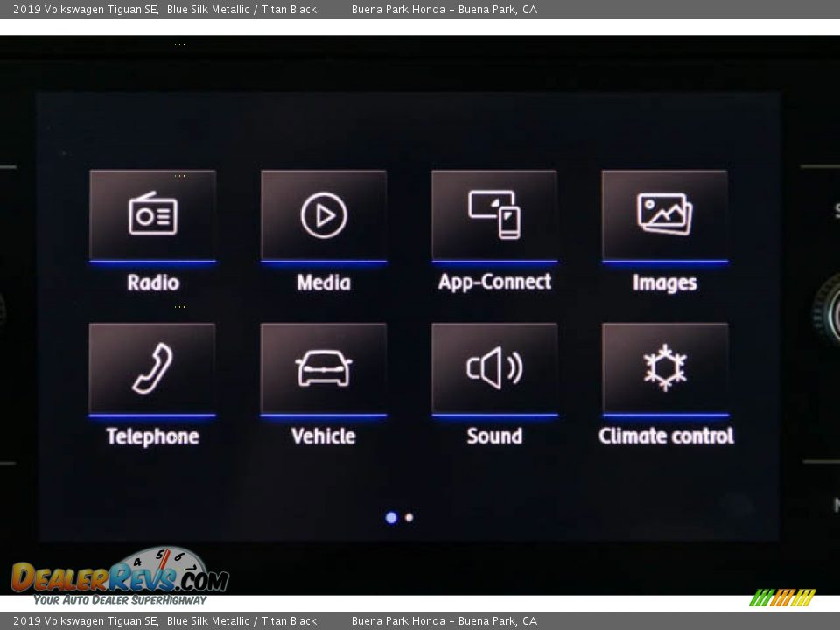Open Climate control snowflake icon
The width and height of the screenshot is (840, 630).
[665, 369]
